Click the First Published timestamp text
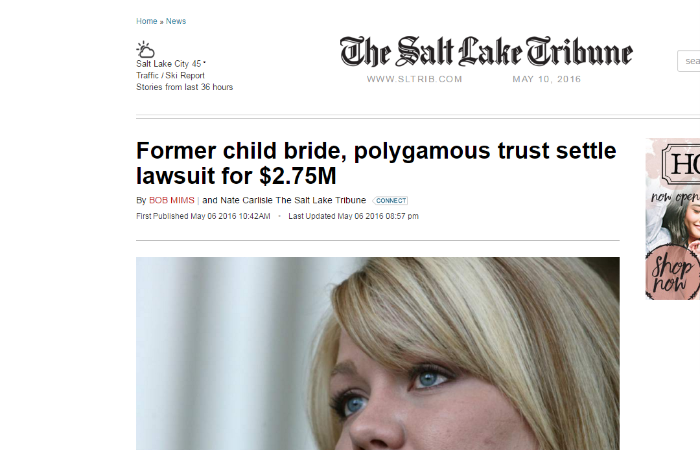The image size is (700, 450). click(x=203, y=216)
